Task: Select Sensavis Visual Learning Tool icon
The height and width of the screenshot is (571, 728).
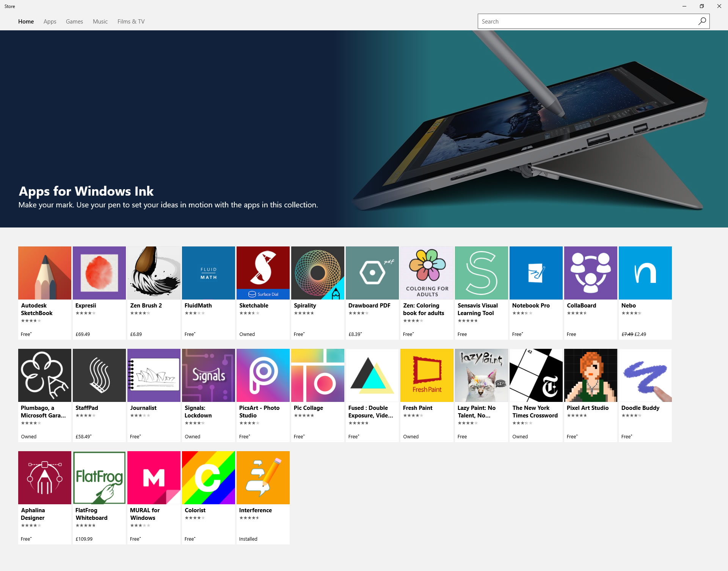Action: point(482,273)
